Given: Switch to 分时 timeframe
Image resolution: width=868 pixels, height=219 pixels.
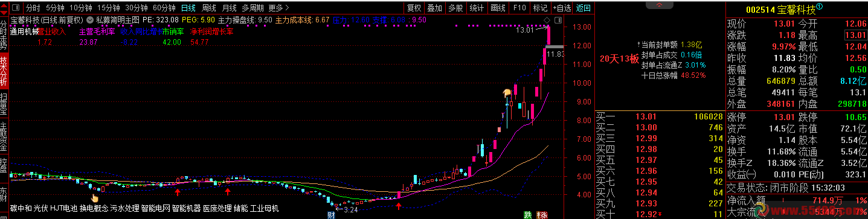Looking at the screenshot, I should 33,8.
